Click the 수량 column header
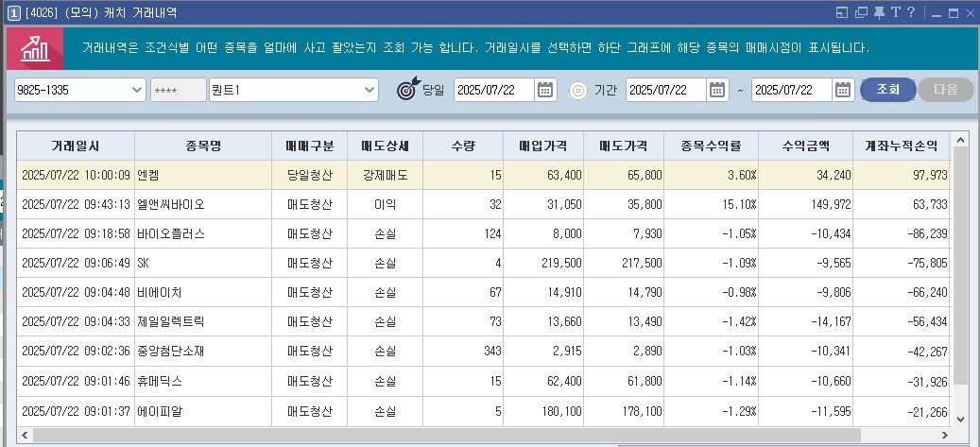The image size is (980, 447). (463, 146)
